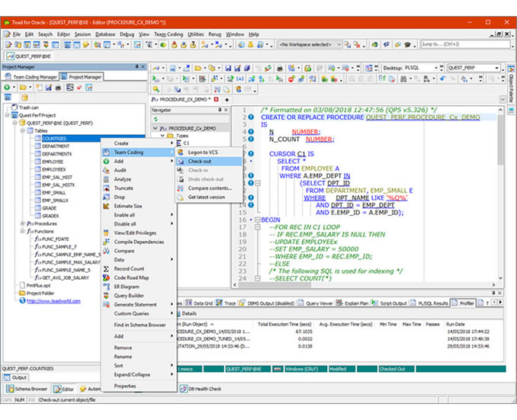
Task: Toggle breakpoint marker on line 2
Action: coord(251,117)
